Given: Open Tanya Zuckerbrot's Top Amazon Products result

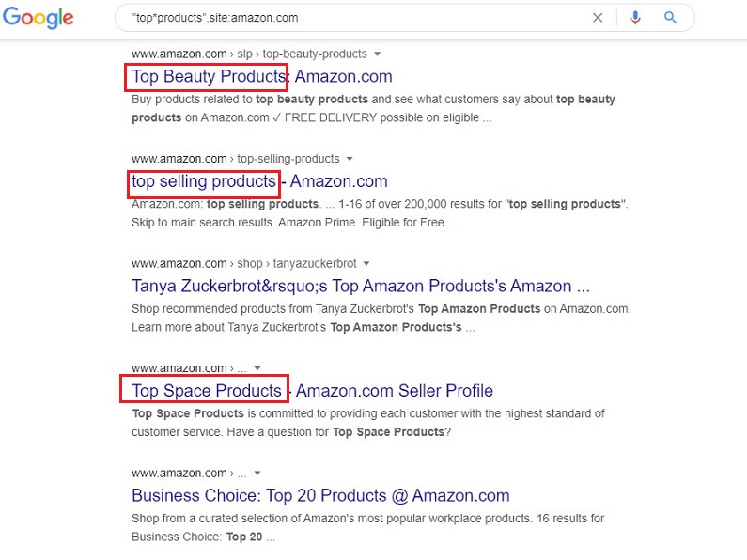Looking at the screenshot, I should (361, 287).
